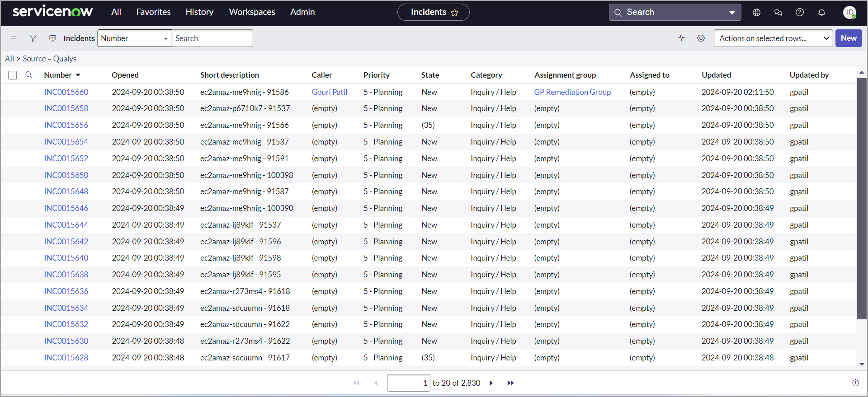Open the Number search field dropdown

click(x=134, y=38)
